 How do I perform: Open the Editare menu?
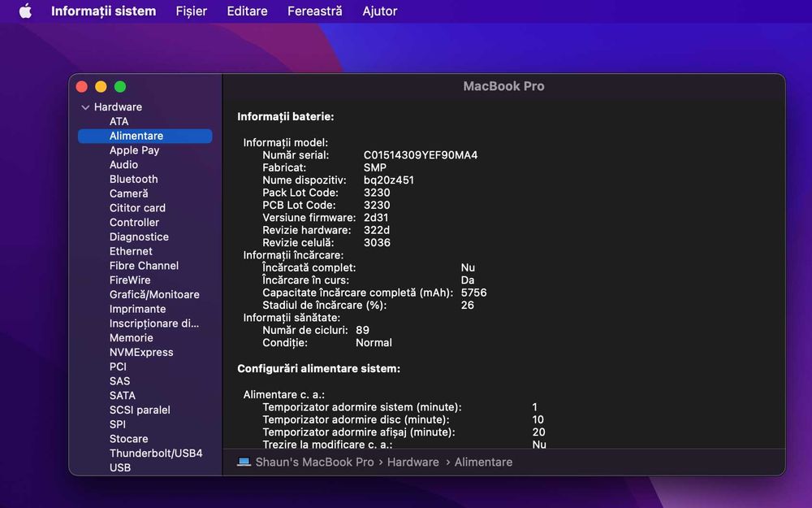247,11
